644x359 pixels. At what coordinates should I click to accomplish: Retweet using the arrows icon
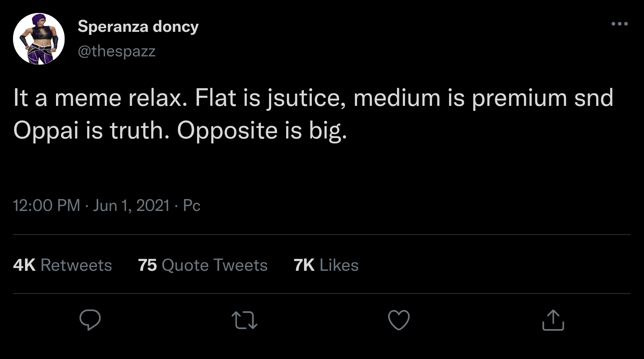pos(244,320)
